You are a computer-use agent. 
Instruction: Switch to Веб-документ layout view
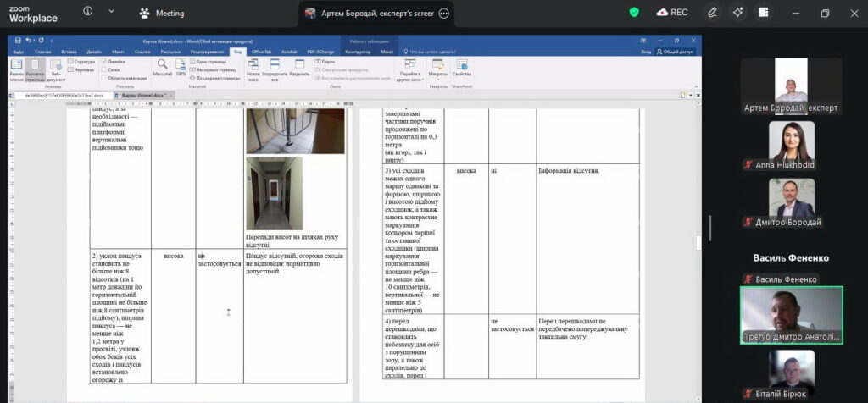tap(56, 69)
